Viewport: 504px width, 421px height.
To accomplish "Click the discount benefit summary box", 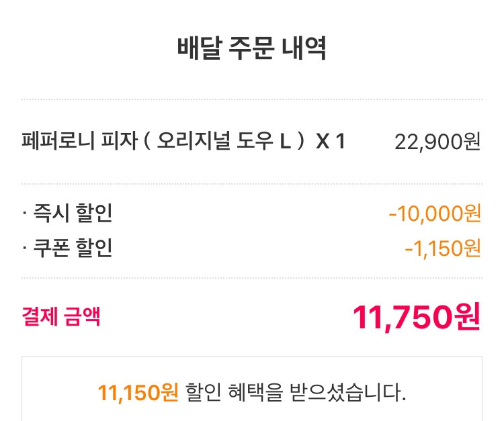I will (252, 389).
